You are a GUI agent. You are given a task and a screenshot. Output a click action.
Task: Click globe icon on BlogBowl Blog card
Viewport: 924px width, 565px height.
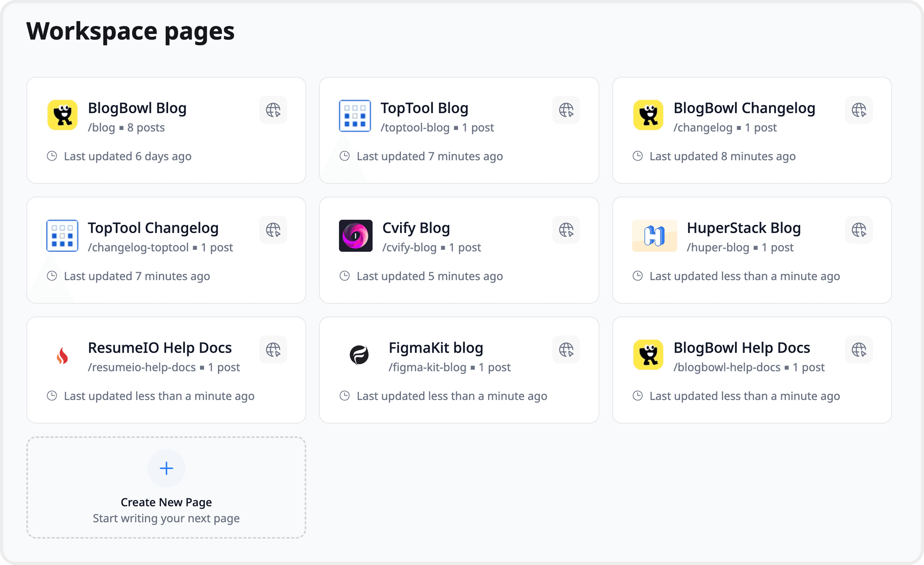tap(273, 110)
